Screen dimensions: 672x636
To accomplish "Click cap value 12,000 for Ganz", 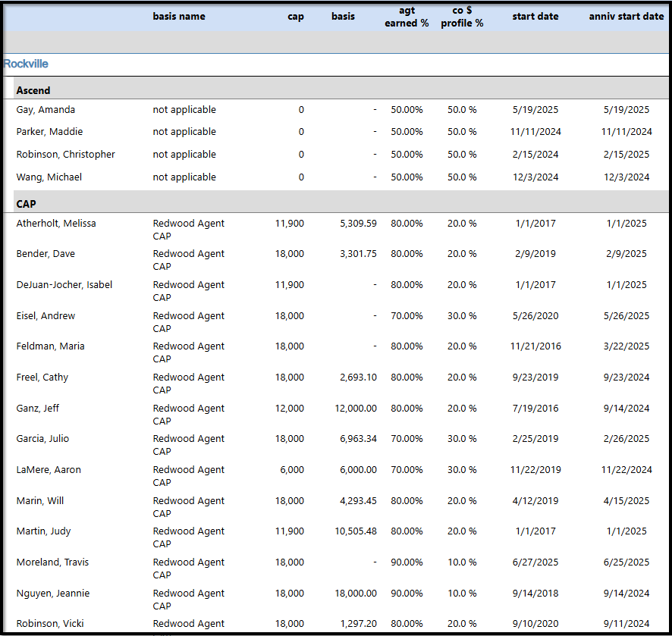I will click(289, 408).
